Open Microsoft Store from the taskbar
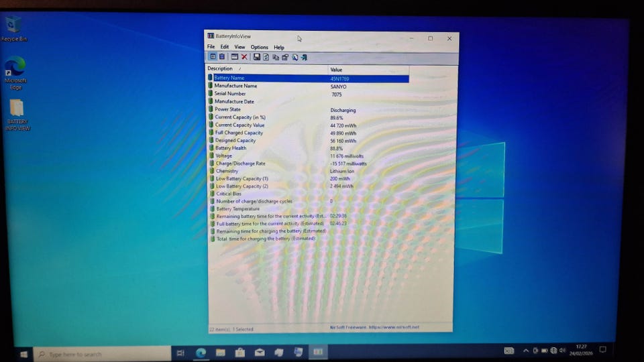 (x=240, y=352)
